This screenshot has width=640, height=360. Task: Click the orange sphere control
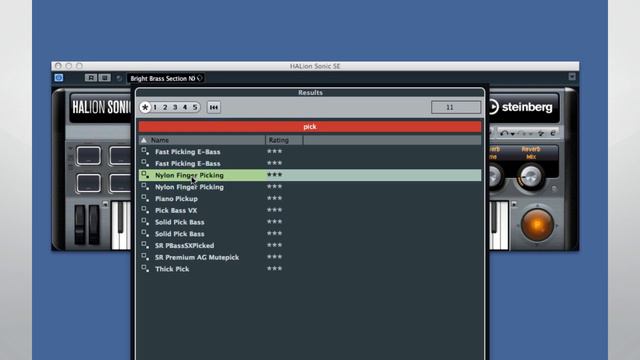tap(537, 225)
